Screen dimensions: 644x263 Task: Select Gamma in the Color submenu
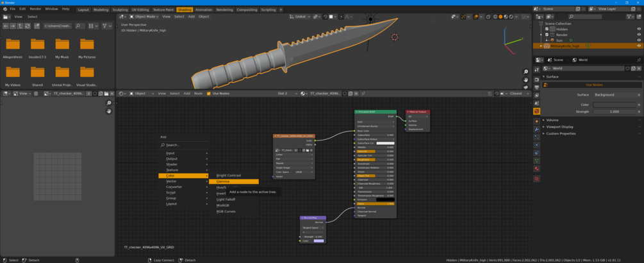pos(234,182)
